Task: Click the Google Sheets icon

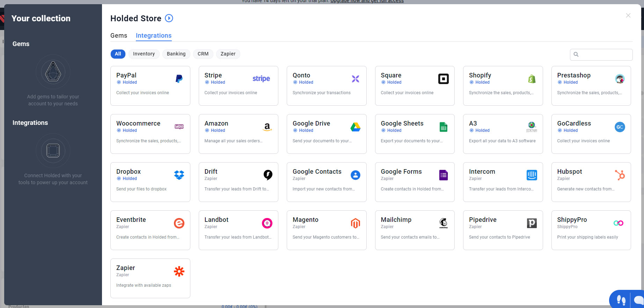Action: pos(444,127)
